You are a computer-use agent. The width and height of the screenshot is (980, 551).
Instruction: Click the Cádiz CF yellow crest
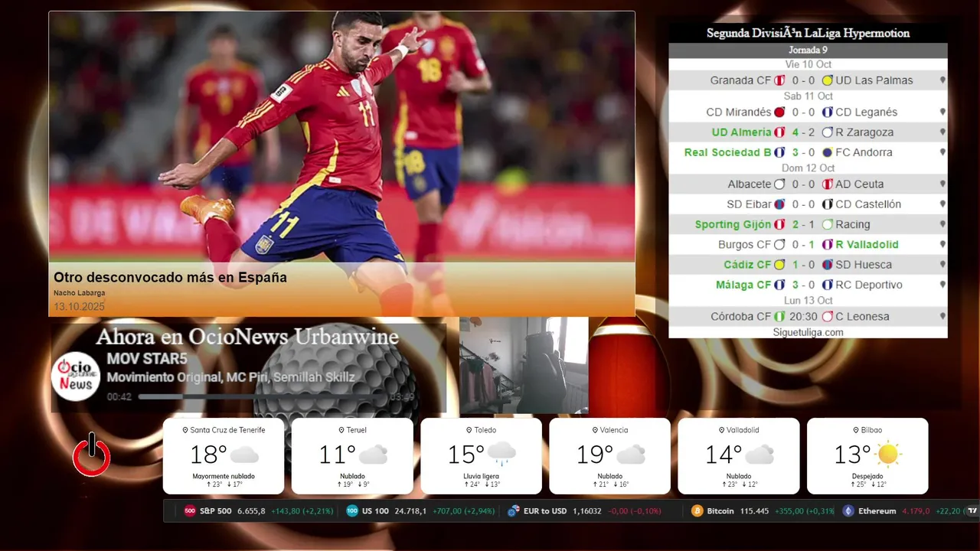pyautogui.click(x=779, y=265)
